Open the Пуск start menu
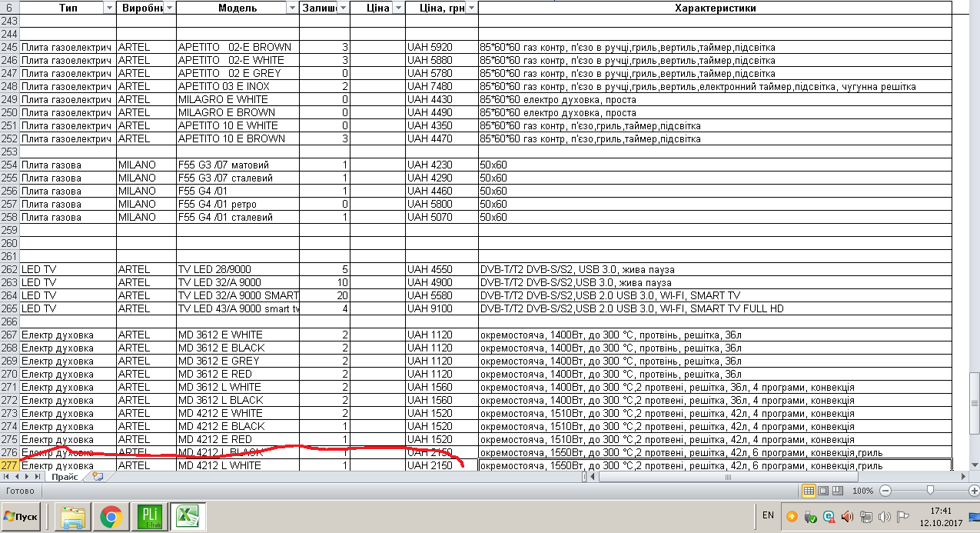Image resolution: width=980 pixels, height=533 pixels. click(22, 517)
